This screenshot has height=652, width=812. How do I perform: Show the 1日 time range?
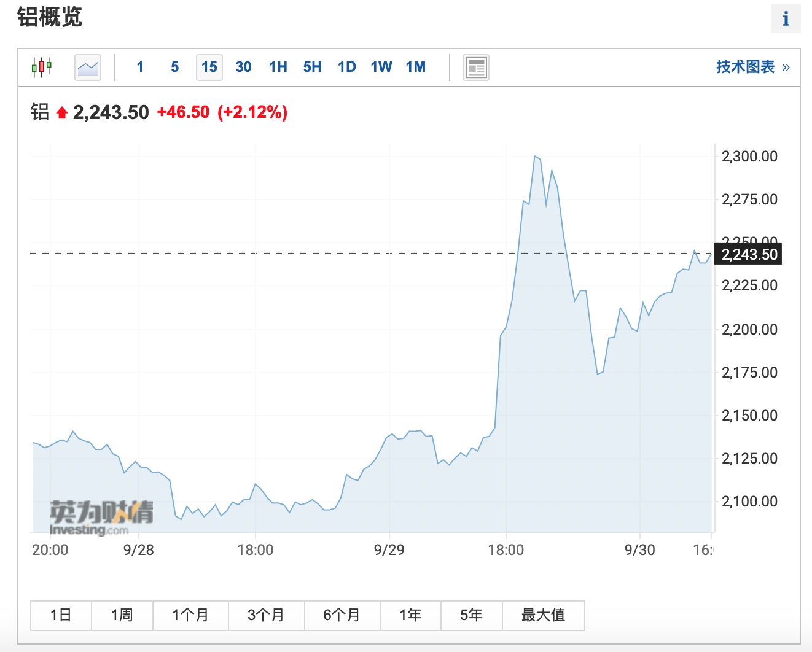pyautogui.click(x=61, y=615)
